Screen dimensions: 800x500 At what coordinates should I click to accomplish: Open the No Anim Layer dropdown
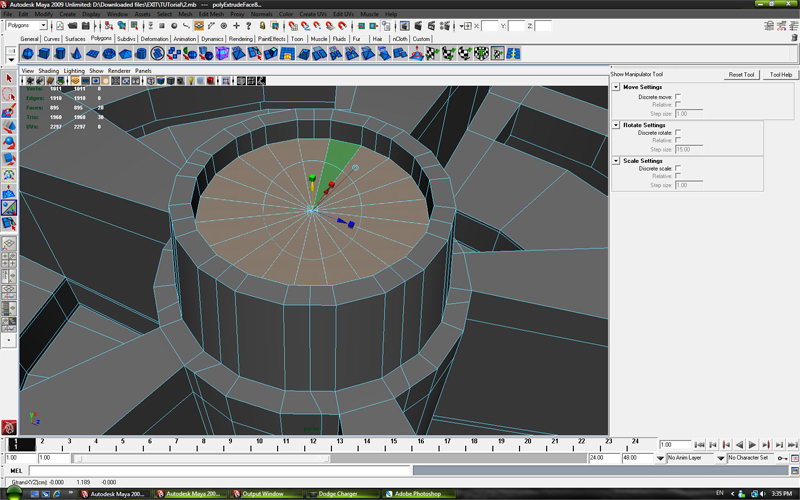click(x=690, y=458)
